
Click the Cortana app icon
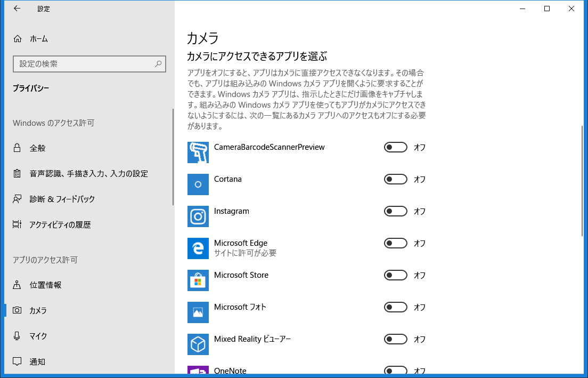click(x=198, y=184)
